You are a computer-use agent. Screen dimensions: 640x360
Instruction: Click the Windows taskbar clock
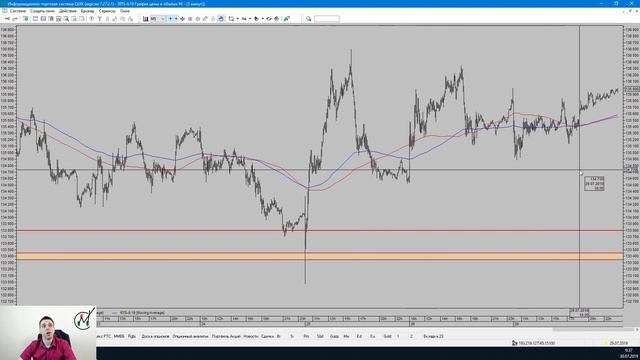click(628, 353)
